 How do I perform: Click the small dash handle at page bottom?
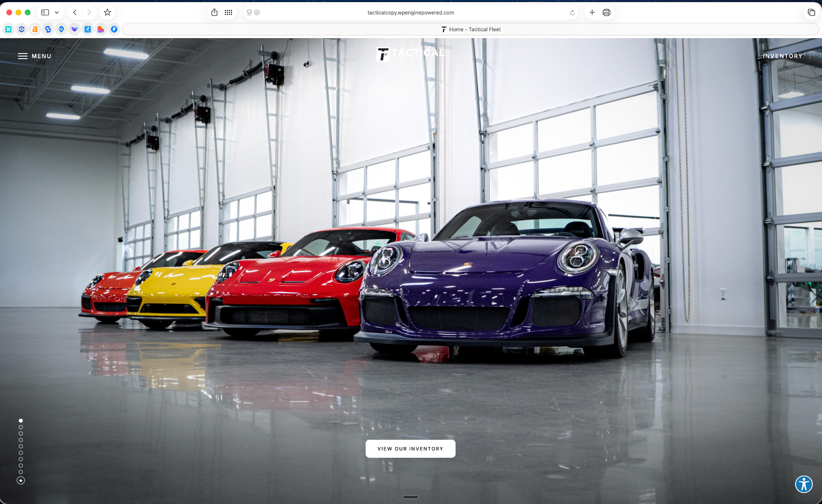pos(411,497)
